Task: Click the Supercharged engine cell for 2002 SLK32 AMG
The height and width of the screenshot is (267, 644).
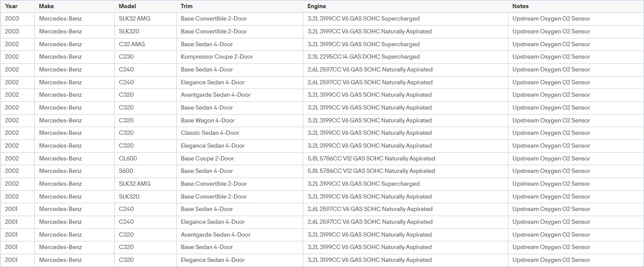Action: pyautogui.click(x=363, y=184)
